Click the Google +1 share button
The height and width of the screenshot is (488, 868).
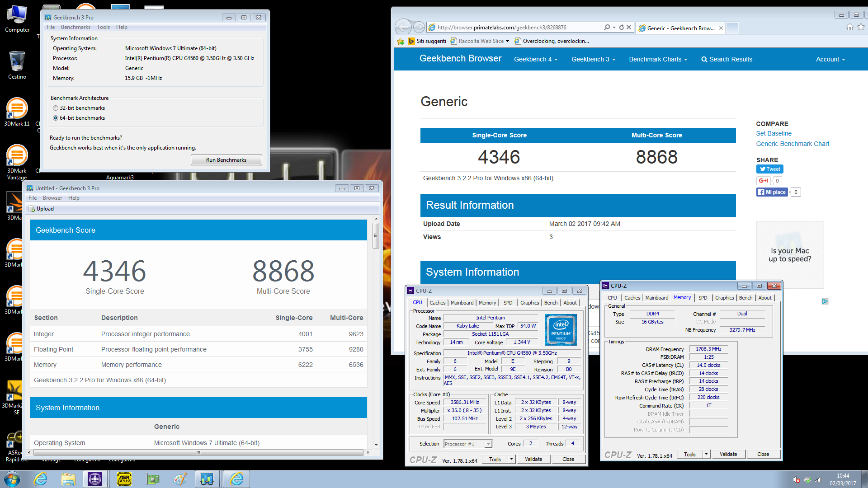(x=763, y=181)
